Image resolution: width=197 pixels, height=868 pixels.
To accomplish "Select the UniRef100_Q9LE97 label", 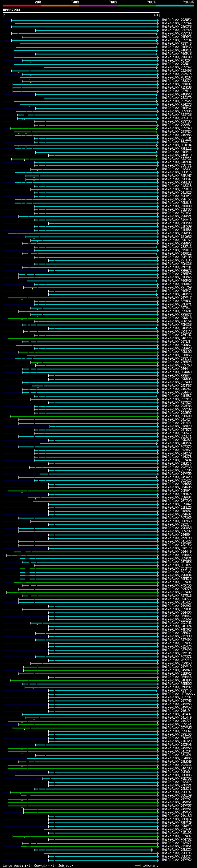I will 176,792.
